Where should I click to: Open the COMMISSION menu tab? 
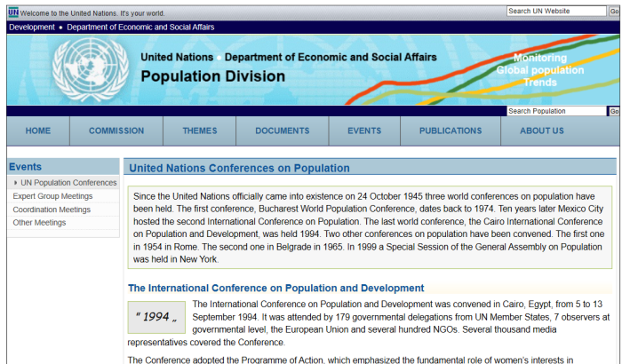[116, 131]
